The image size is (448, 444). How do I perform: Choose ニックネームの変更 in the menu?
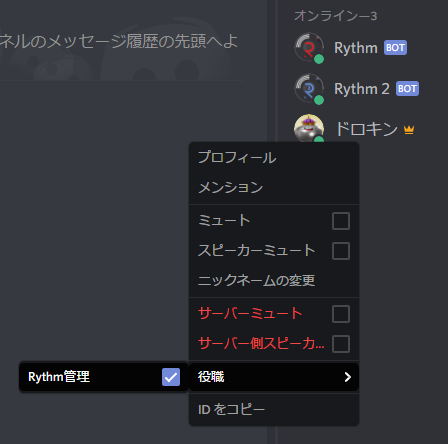click(x=274, y=280)
